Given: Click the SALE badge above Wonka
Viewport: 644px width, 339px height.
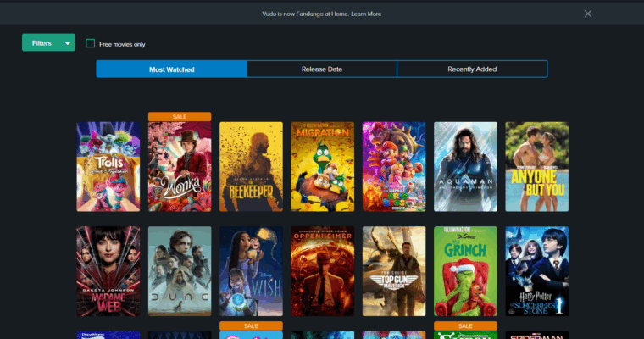Looking at the screenshot, I should point(180,116).
